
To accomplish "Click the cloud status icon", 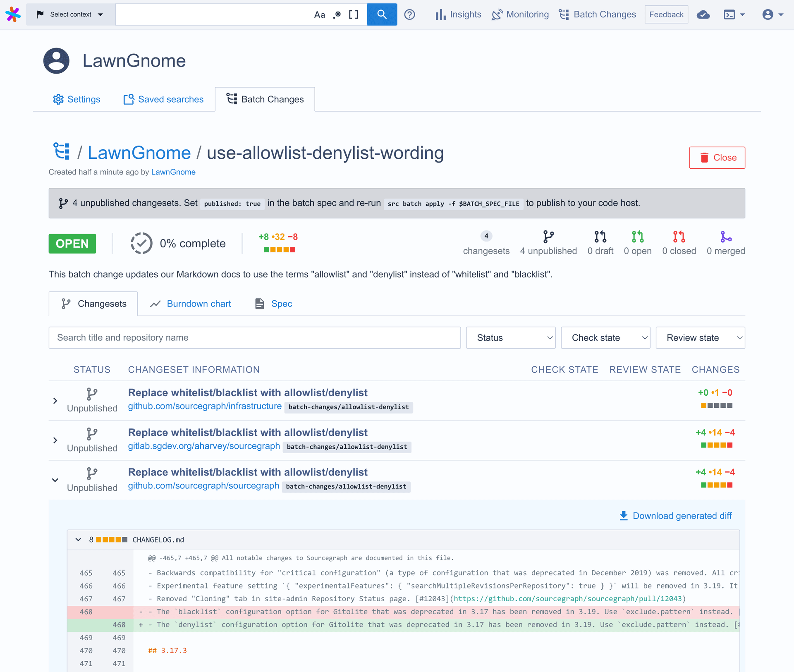I will pos(703,15).
